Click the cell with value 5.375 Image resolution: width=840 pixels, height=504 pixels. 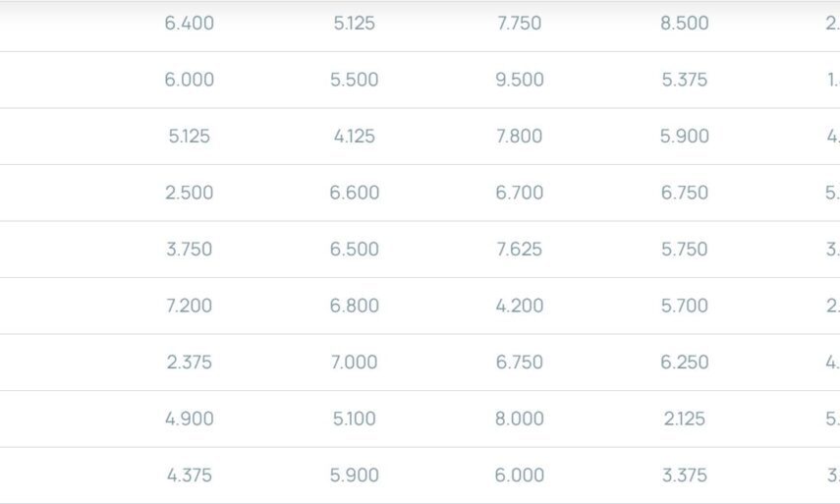tap(684, 80)
